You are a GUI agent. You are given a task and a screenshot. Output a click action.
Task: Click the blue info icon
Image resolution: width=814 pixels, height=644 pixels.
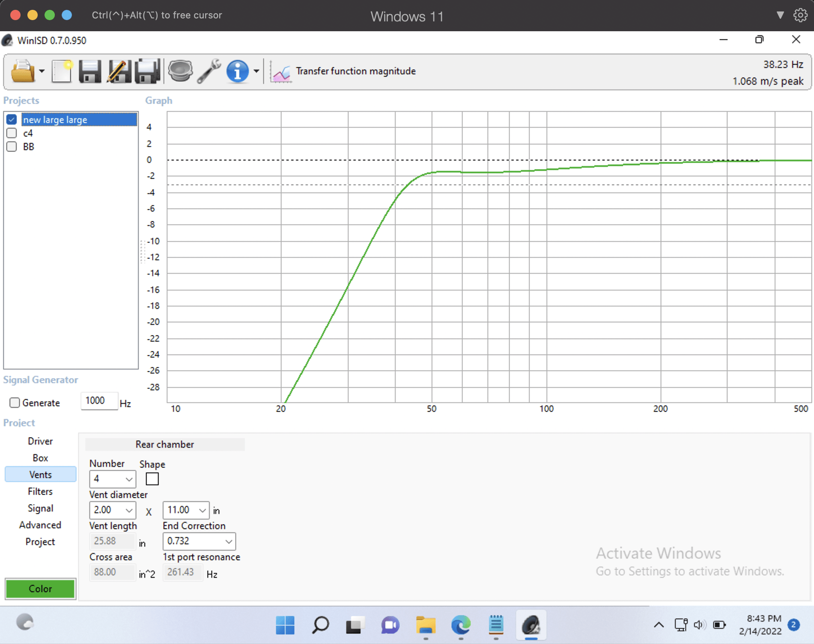tap(237, 71)
